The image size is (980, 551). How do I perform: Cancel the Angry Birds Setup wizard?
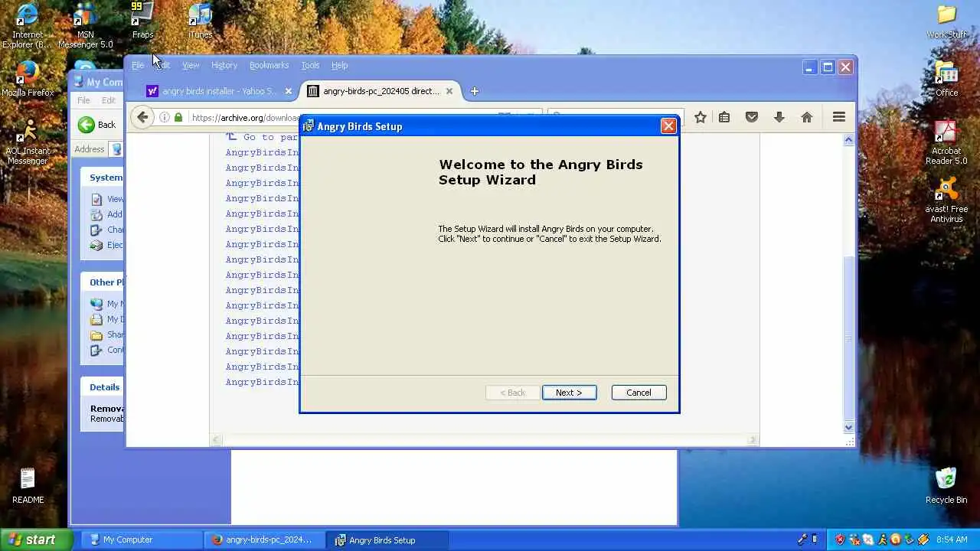pos(639,393)
